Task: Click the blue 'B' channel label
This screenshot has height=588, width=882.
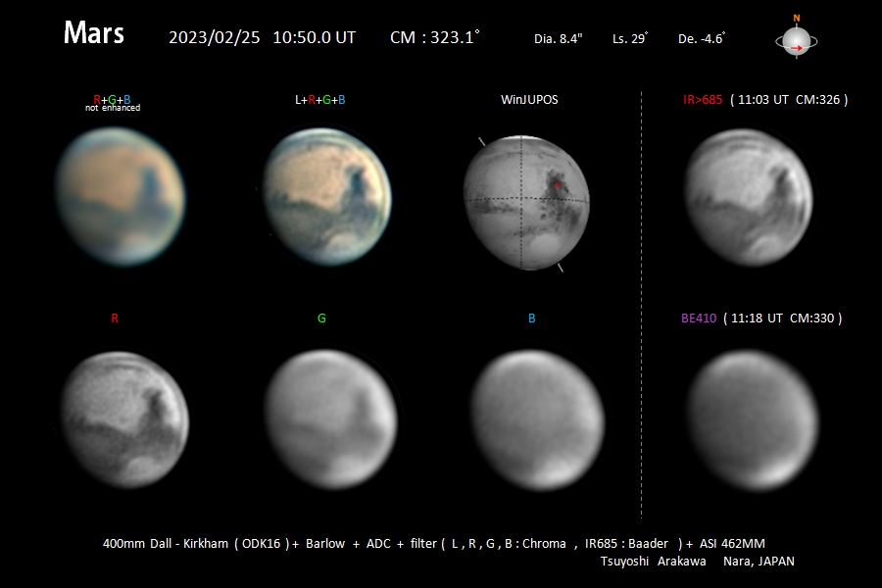Action: pos(531,318)
